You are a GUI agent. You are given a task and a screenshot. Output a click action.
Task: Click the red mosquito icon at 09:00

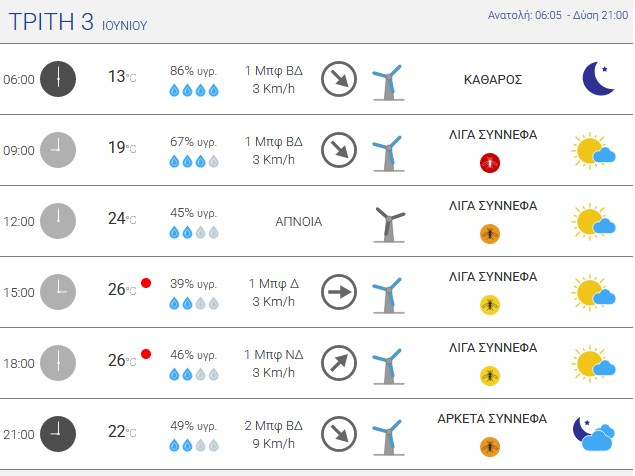tap(490, 163)
